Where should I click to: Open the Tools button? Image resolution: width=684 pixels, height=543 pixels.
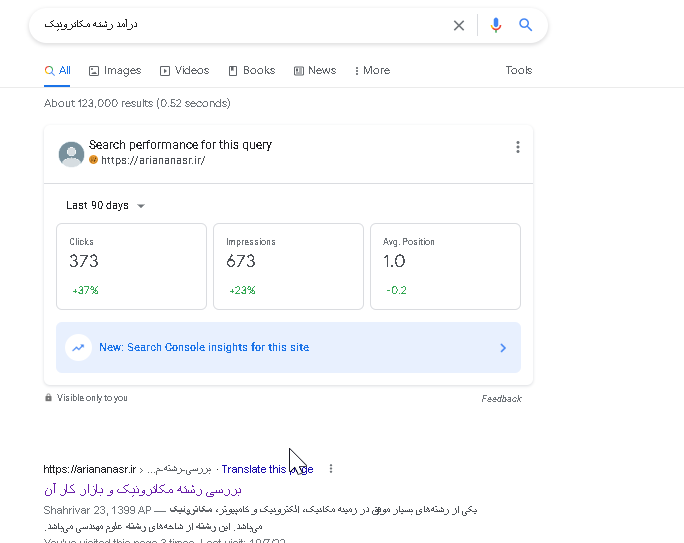tap(519, 71)
